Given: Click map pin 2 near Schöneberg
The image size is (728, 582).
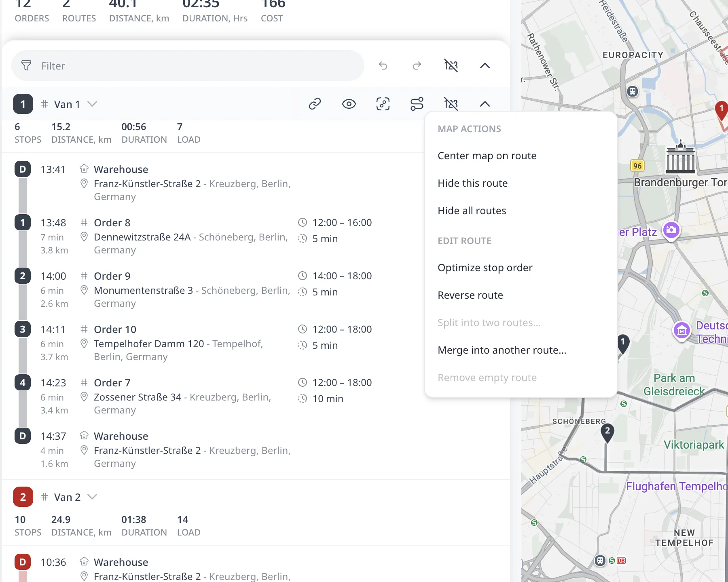Looking at the screenshot, I should 607,432.
